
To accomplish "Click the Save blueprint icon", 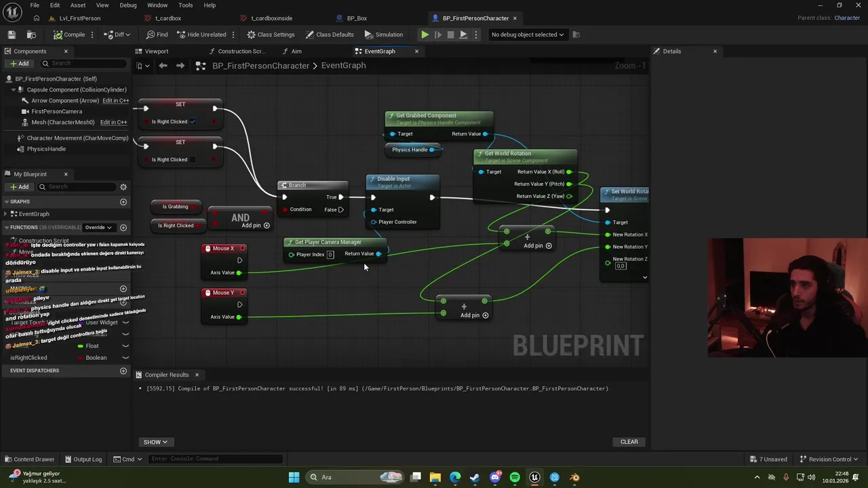I will click(x=12, y=35).
